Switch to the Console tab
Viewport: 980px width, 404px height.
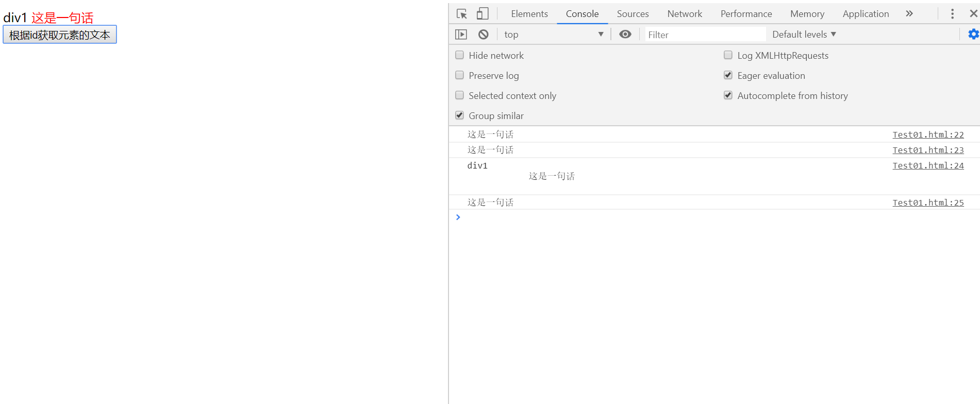point(582,14)
